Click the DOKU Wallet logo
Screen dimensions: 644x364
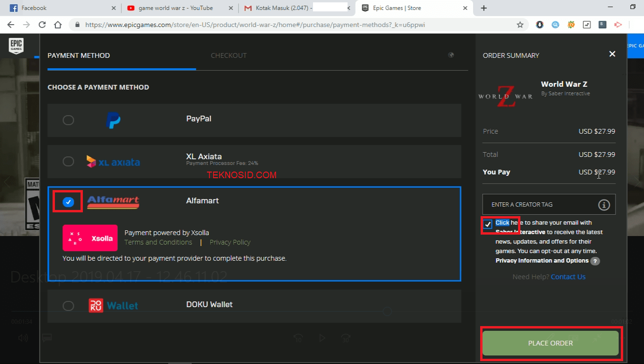click(x=113, y=306)
